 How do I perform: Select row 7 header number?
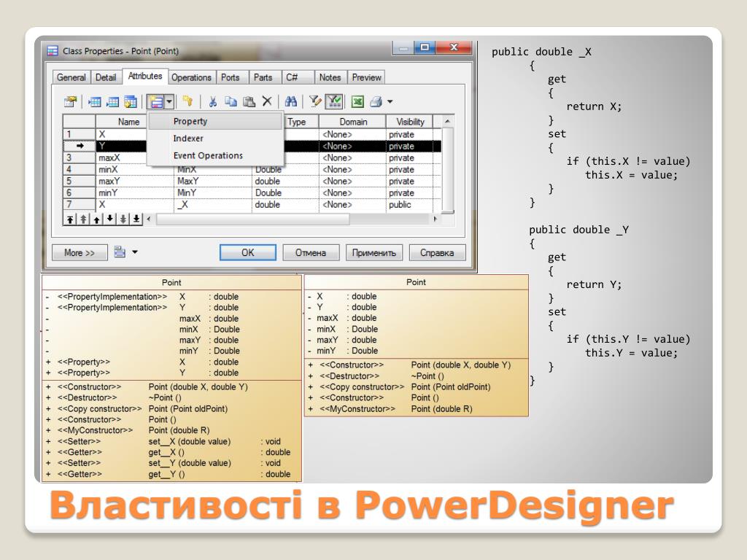[x=79, y=205]
